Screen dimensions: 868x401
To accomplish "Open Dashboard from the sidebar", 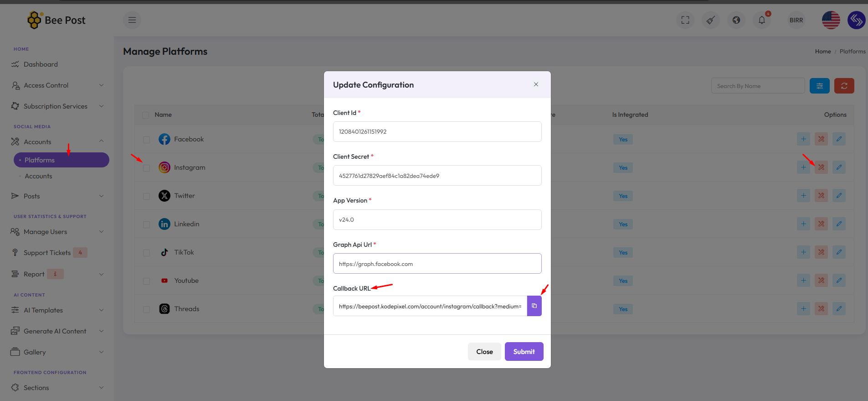I will pos(41,64).
